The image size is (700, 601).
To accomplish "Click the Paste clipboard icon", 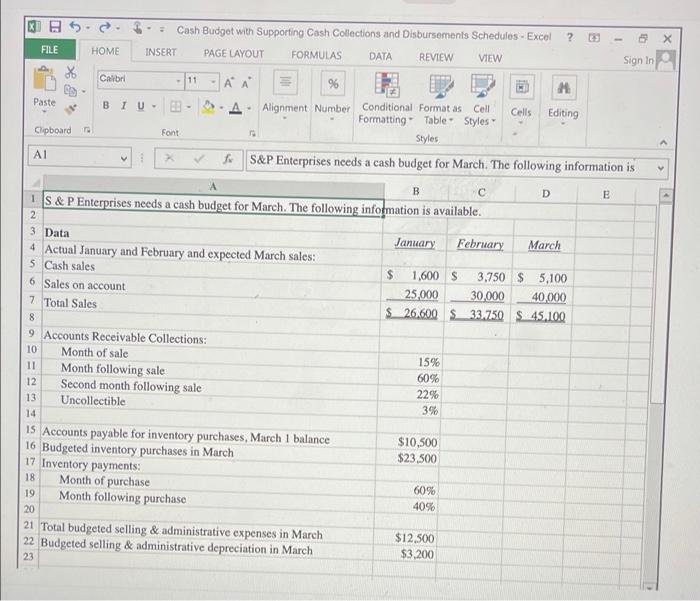I will [x=44, y=79].
